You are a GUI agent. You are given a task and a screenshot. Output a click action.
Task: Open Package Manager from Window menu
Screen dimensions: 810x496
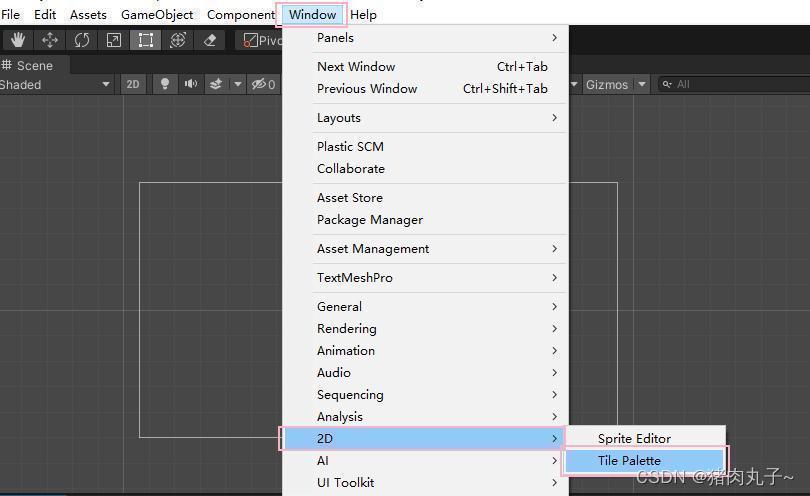point(370,220)
